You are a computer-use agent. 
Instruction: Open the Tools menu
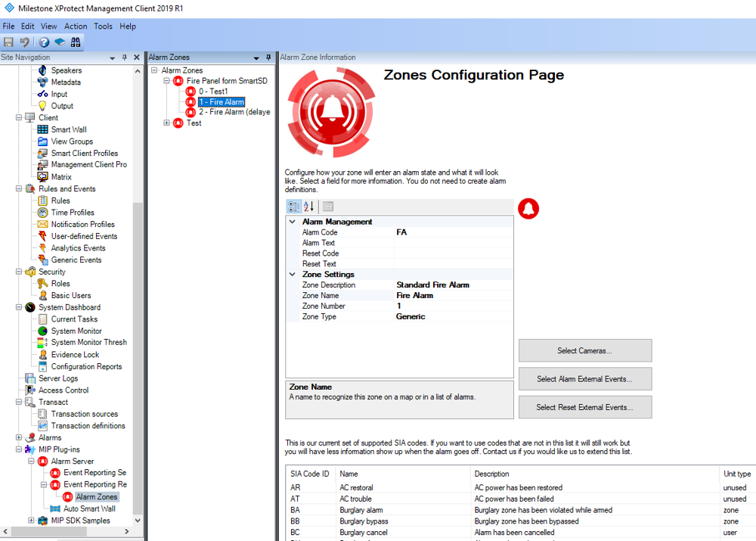coord(103,26)
